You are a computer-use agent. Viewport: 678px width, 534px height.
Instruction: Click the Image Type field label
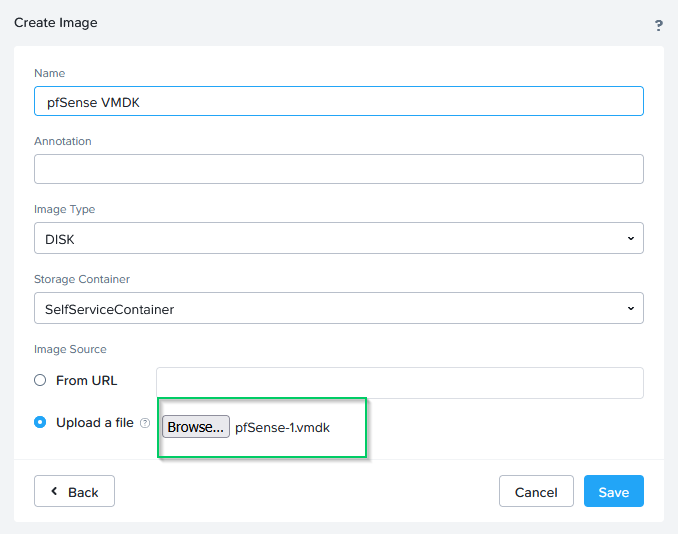(65, 209)
